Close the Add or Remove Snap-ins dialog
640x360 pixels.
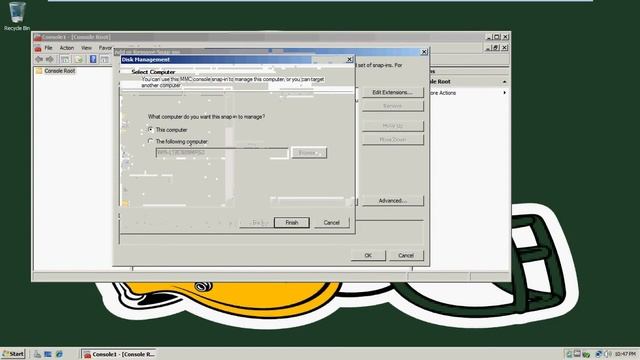point(424,52)
